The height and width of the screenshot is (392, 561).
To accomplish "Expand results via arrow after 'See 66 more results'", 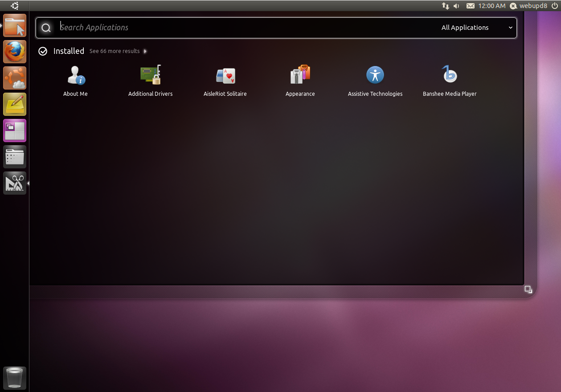I will click(145, 51).
